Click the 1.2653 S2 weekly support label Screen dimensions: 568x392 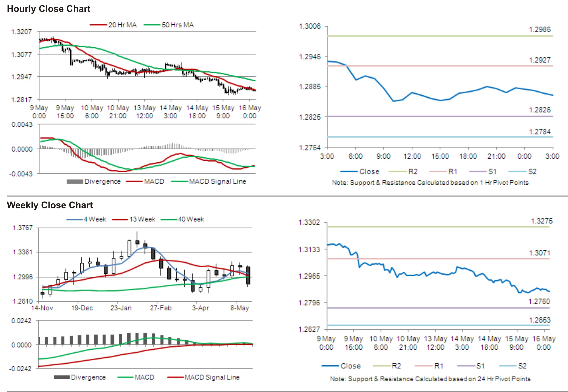tap(539, 320)
